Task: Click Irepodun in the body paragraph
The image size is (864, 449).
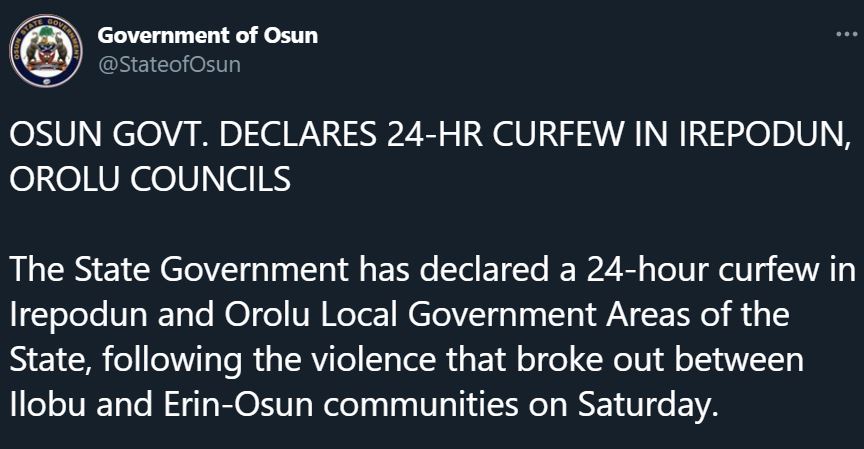Action: [79, 315]
